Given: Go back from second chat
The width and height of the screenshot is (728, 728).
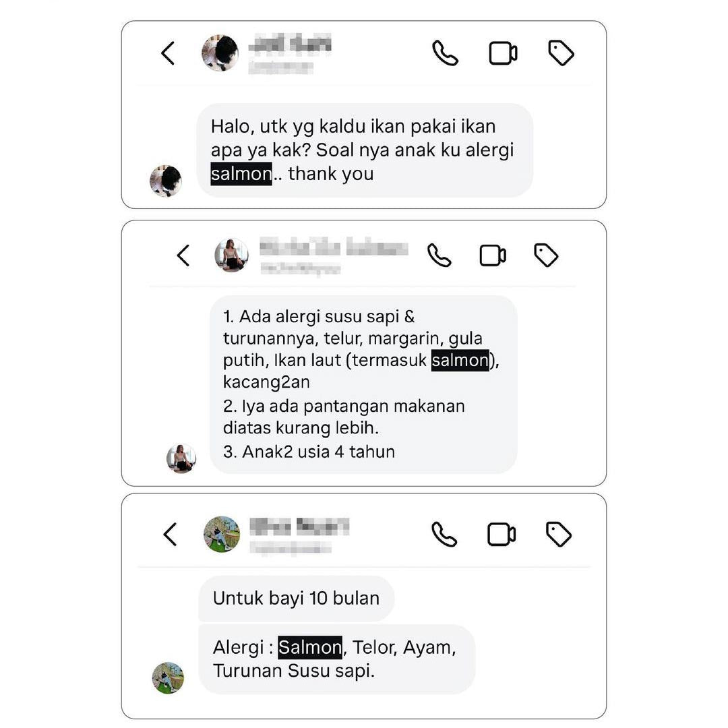Looking at the screenshot, I should 183,255.
